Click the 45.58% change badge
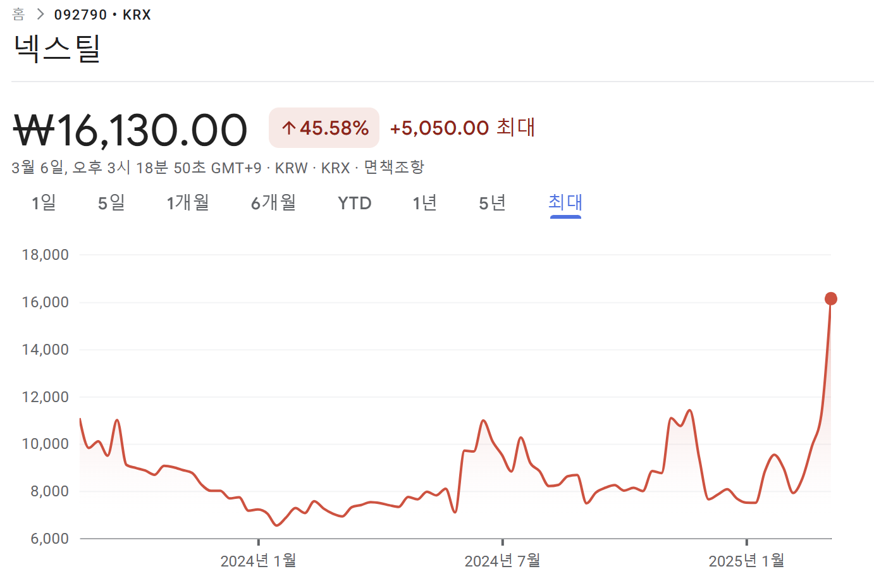 [324, 128]
